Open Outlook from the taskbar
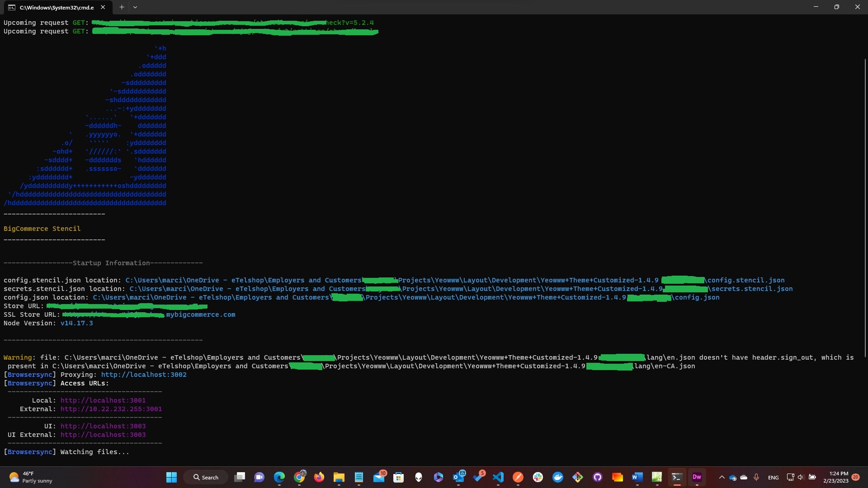 [458, 477]
